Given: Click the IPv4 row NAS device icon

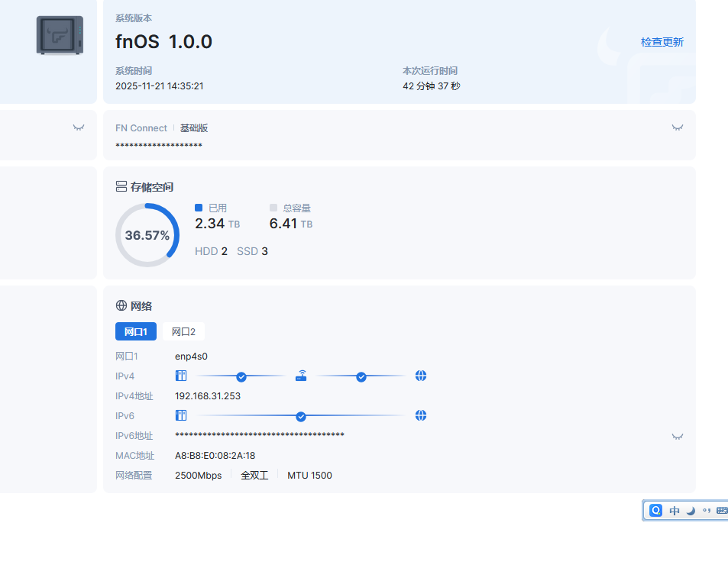Looking at the screenshot, I should [181, 376].
